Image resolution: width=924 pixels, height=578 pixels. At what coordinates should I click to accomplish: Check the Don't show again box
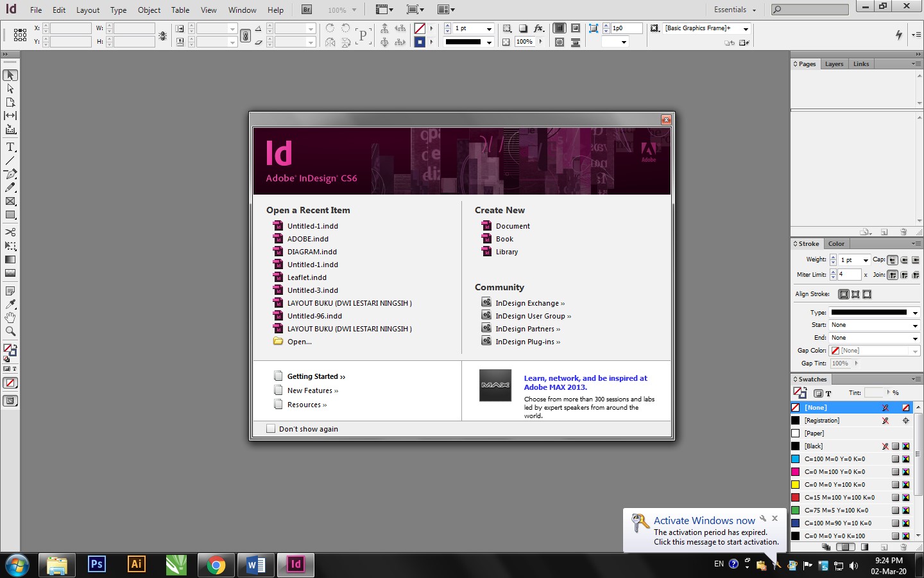(271, 428)
